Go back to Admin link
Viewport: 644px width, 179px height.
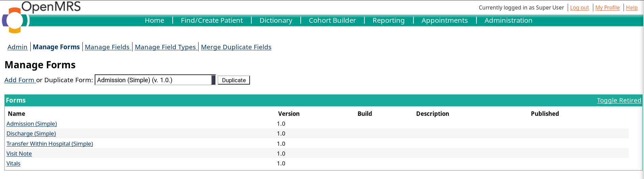point(17,47)
